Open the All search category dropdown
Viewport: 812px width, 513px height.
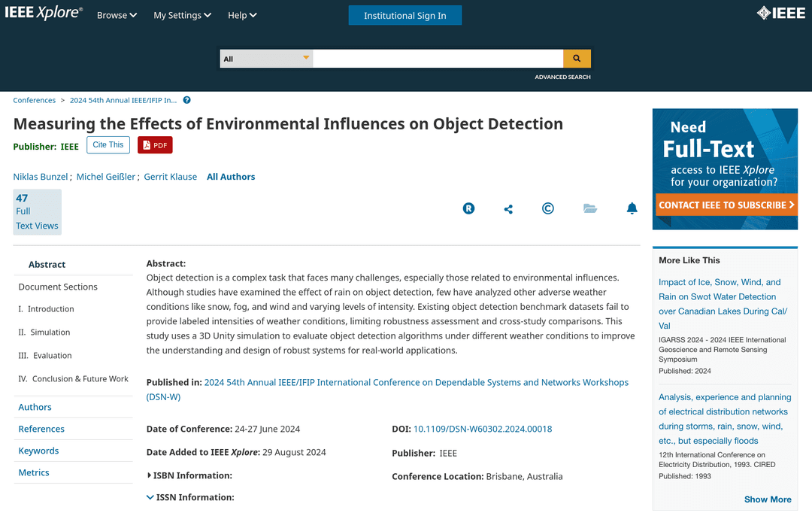tap(266, 59)
